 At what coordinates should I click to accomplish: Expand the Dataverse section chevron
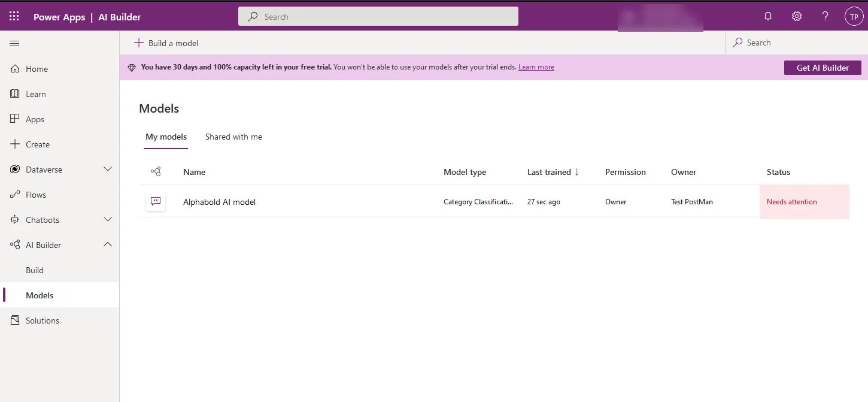point(108,170)
